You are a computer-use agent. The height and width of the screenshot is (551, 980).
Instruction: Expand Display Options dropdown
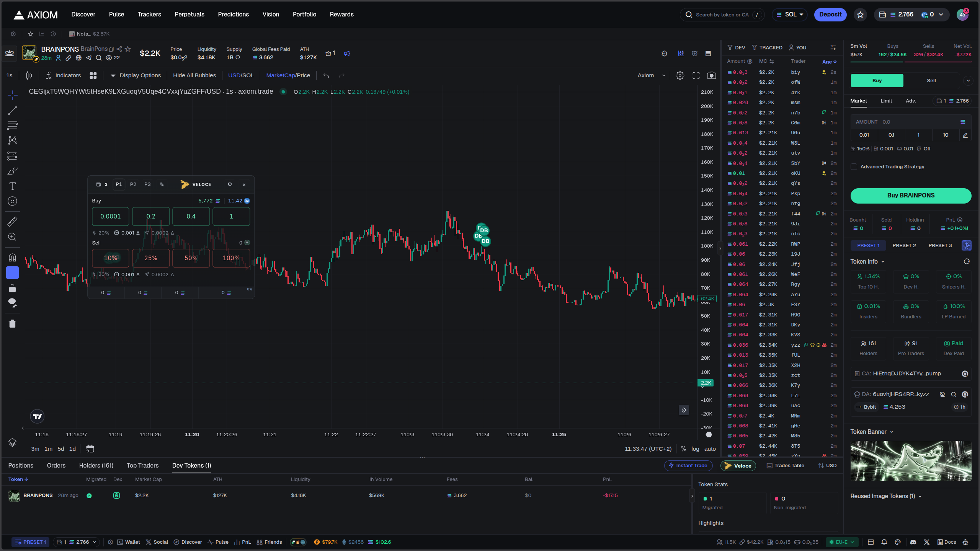pos(136,75)
